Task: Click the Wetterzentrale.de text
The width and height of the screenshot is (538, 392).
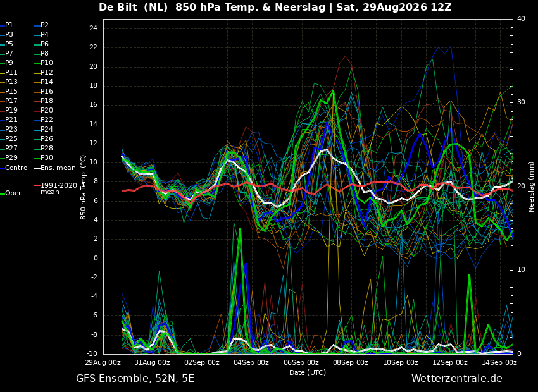Action: tap(457, 379)
